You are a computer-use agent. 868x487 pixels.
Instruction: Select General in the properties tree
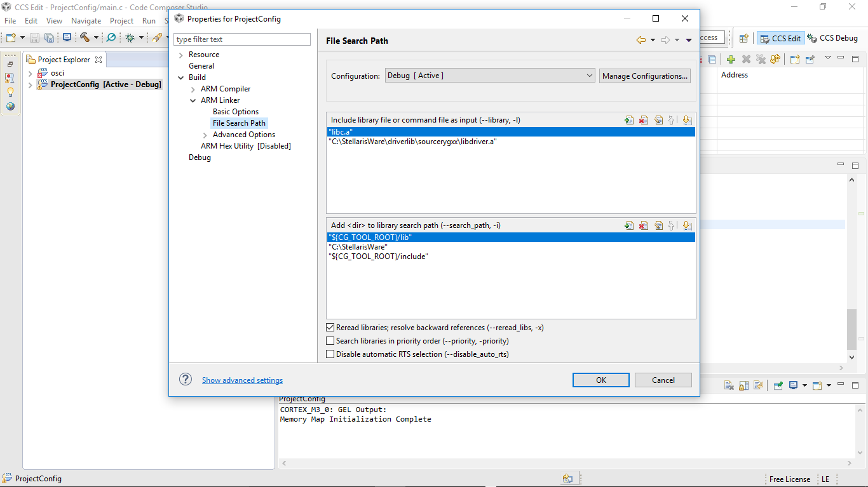(201, 66)
